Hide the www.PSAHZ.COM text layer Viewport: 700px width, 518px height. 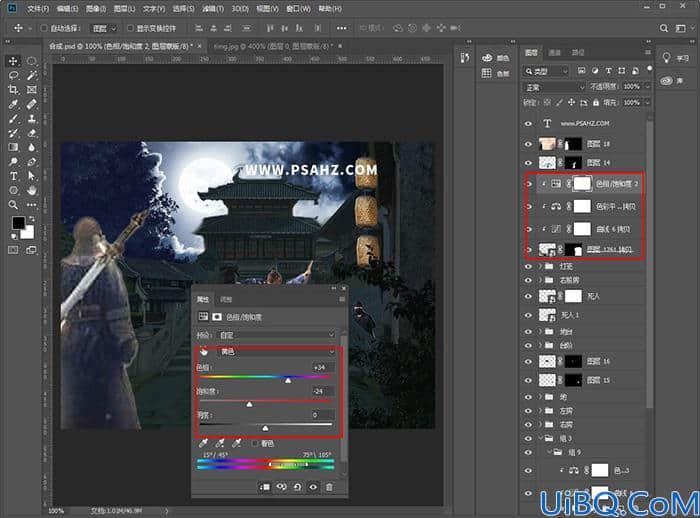[529, 124]
